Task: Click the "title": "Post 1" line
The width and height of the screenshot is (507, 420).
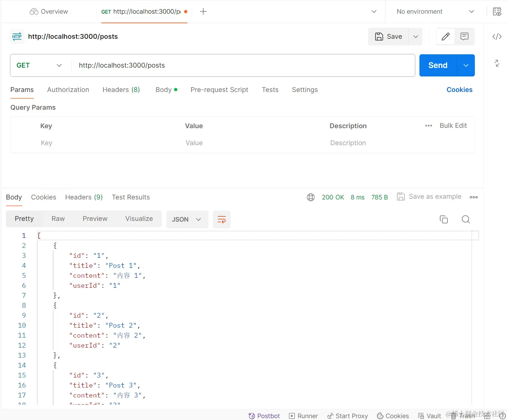Action: [x=105, y=266]
